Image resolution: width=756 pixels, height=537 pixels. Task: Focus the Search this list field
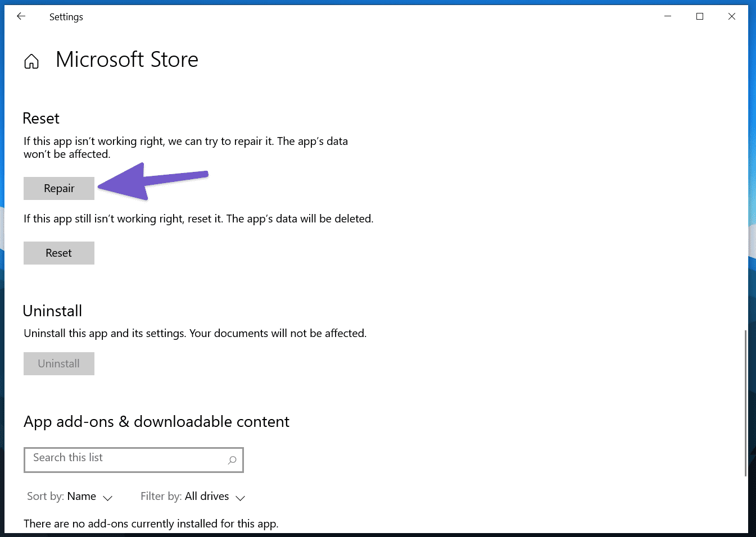point(134,459)
